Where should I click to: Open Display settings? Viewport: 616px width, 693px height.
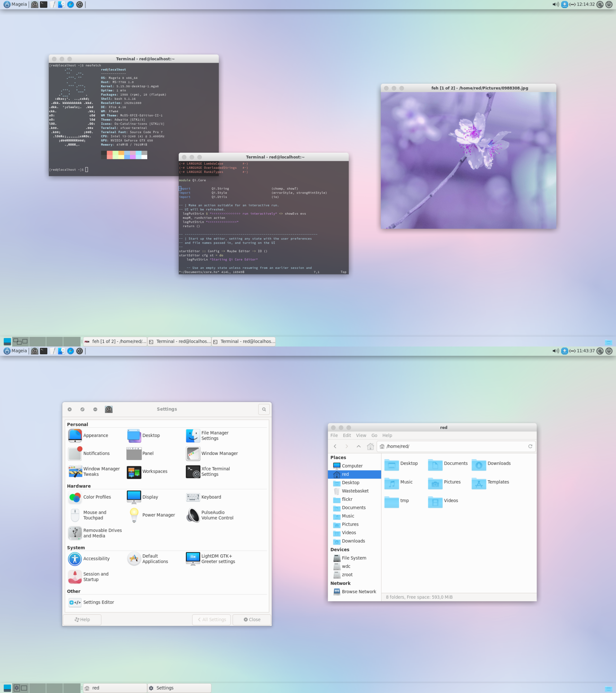point(143,497)
